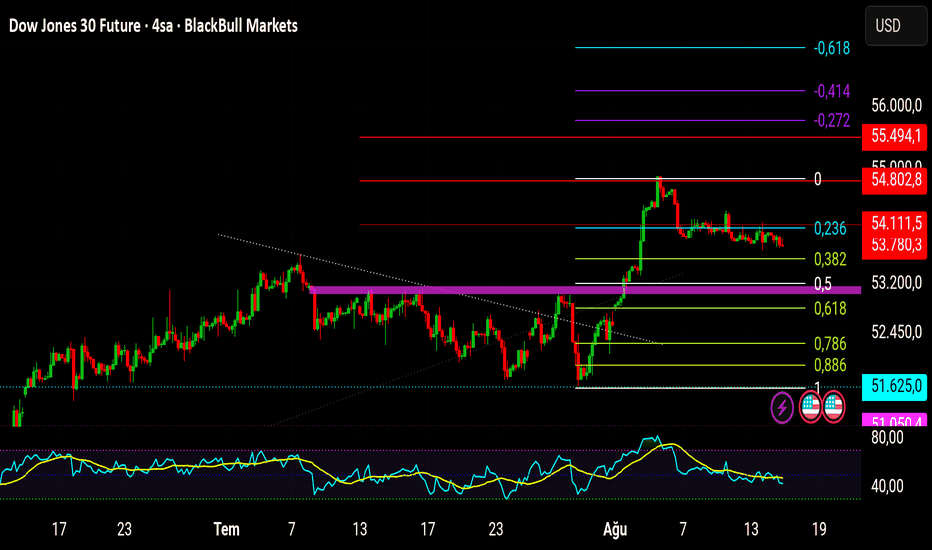The height and width of the screenshot is (550, 932).
Task: Select the 0,236 Fibonacci level label
Action: pos(830,228)
